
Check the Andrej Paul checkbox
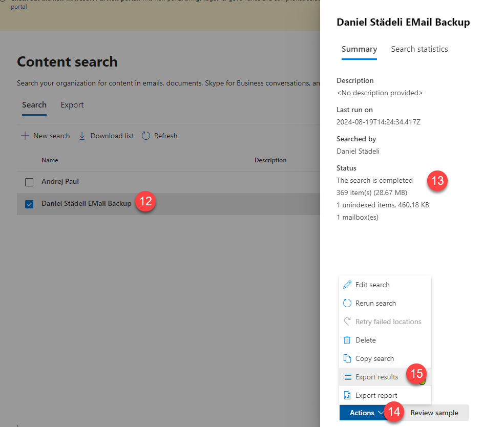(29, 182)
